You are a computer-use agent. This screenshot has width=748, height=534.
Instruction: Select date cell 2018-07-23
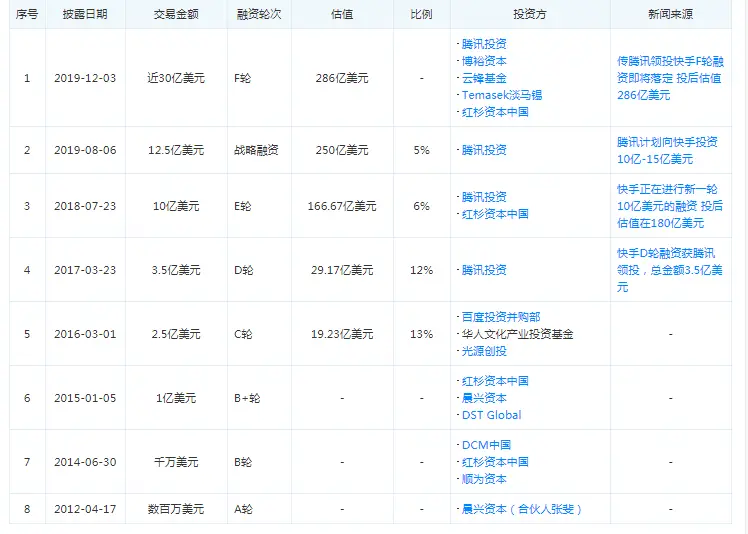point(85,206)
